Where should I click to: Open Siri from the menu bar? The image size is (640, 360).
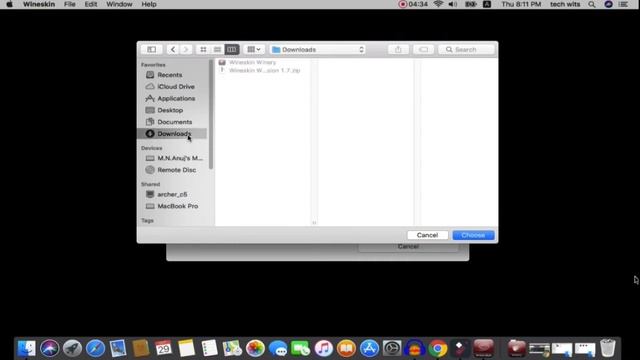point(608,4)
